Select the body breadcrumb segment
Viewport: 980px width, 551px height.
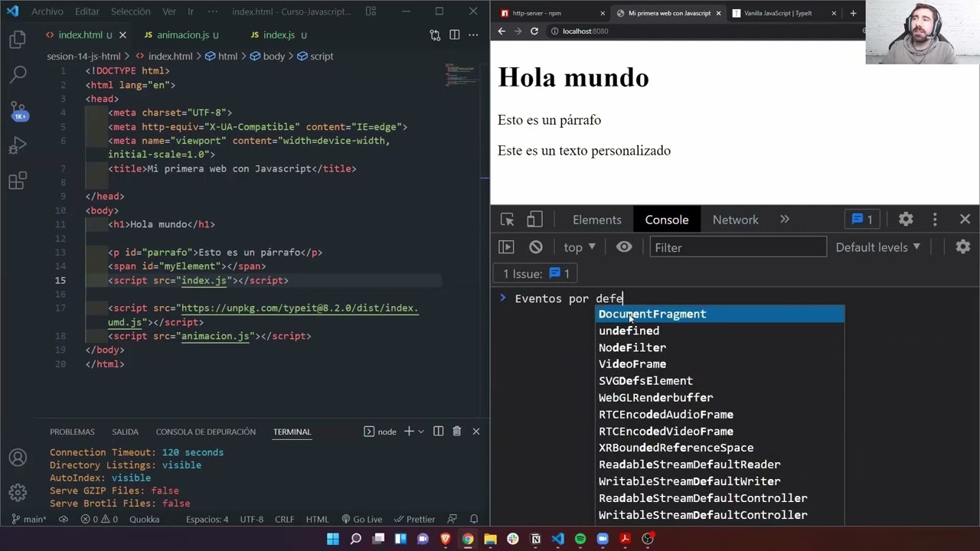(x=267, y=57)
